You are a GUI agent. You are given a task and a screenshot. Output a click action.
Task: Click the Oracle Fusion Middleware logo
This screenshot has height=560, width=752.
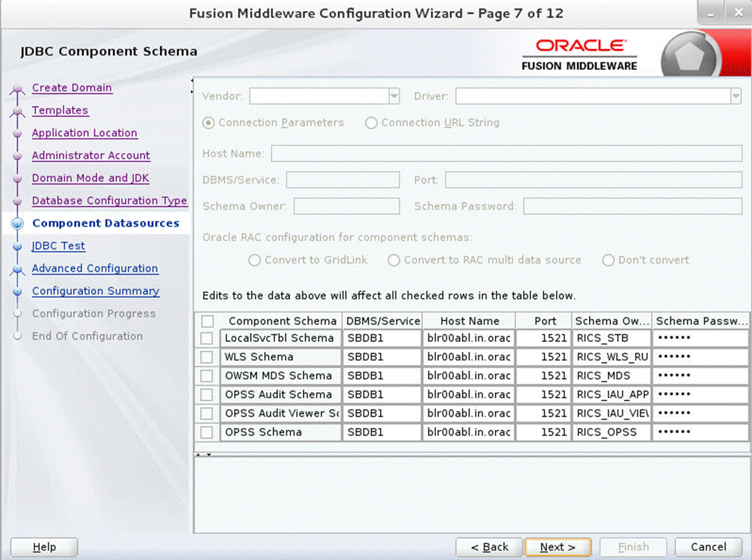[578, 53]
